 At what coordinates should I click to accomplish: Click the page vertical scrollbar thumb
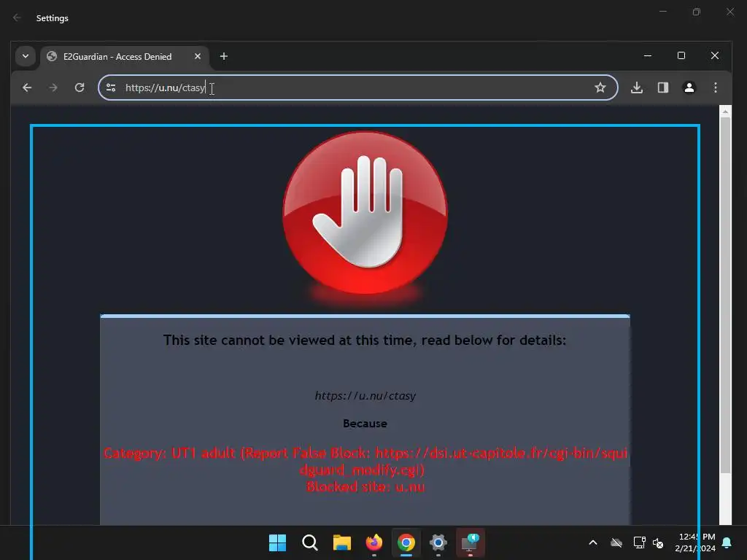pos(725,295)
